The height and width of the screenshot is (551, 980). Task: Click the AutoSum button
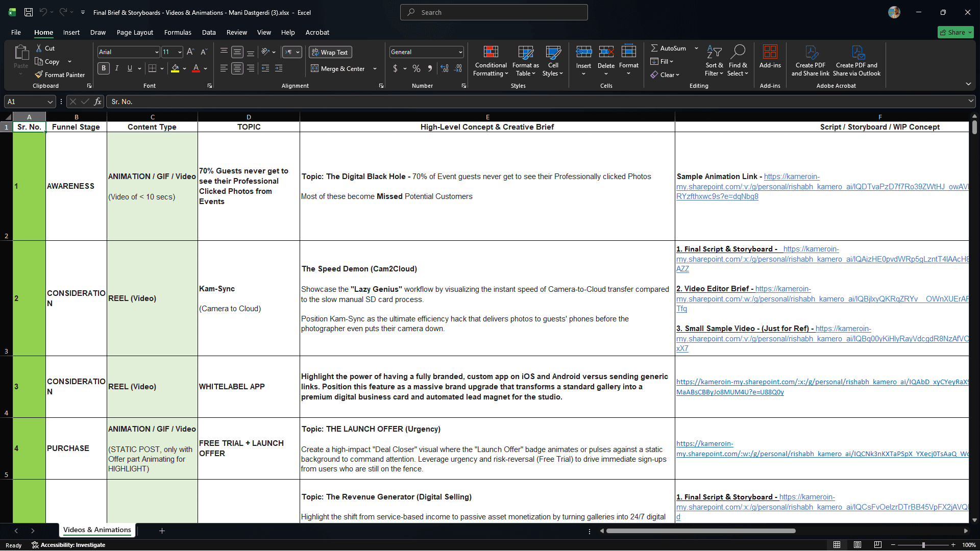(x=668, y=48)
